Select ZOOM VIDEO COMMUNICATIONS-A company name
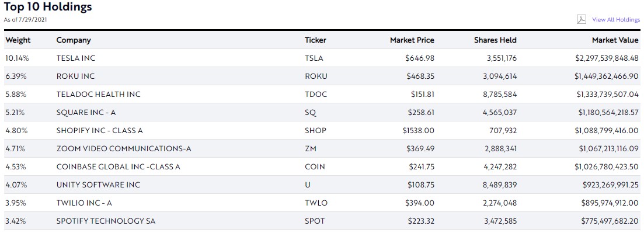The height and width of the screenshot is (233, 644). [124, 149]
